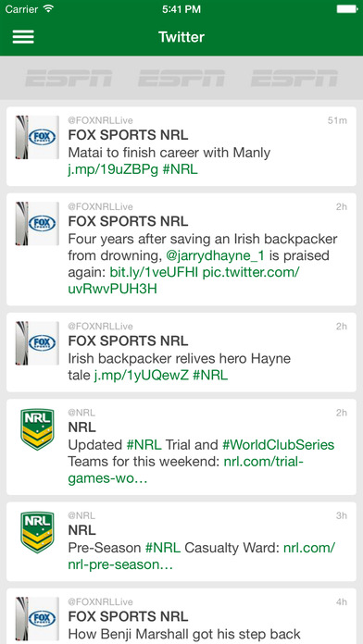
Task: Tap NRL shield logo on Trial Teams tweet
Action: tap(37, 429)
